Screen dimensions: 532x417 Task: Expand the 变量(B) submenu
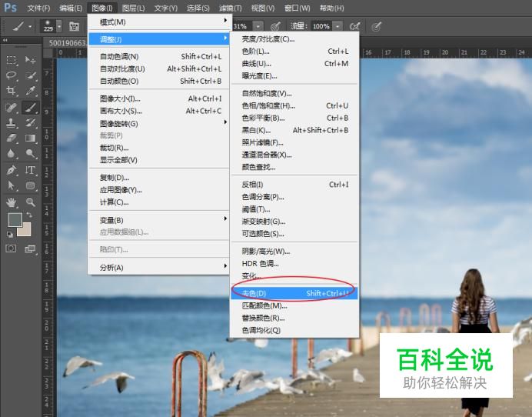coord(159,220)
